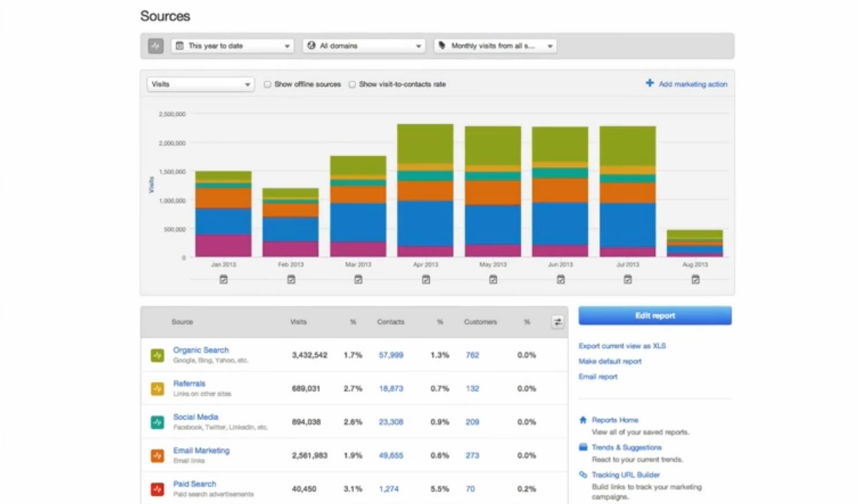
Task: Click Referrals contacts value 18,873
Action: point(391,389)
